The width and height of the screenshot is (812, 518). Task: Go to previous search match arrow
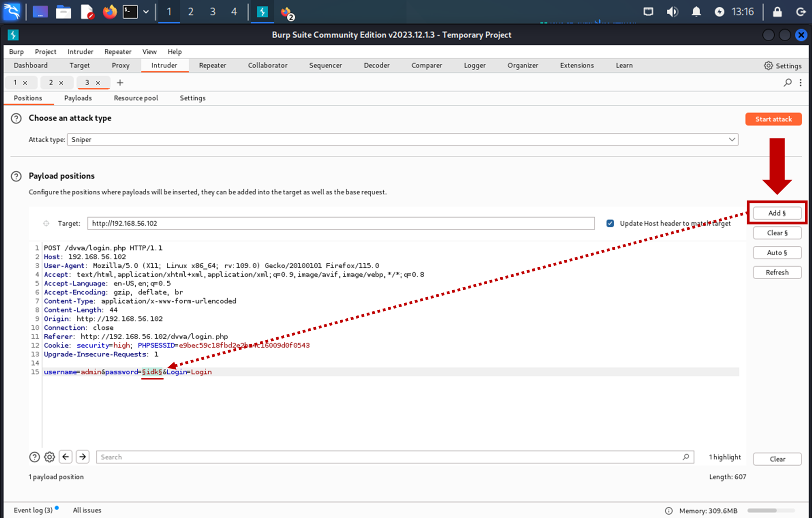(66, 457)
